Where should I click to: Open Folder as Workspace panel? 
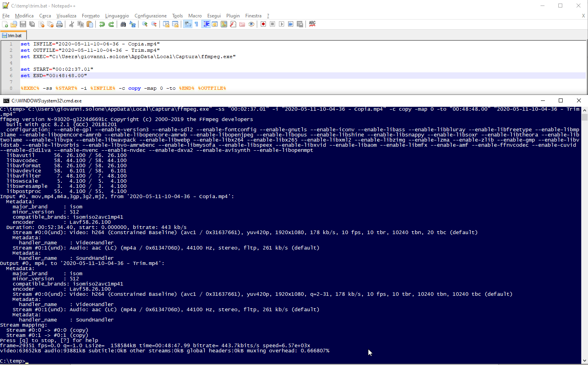242,24
